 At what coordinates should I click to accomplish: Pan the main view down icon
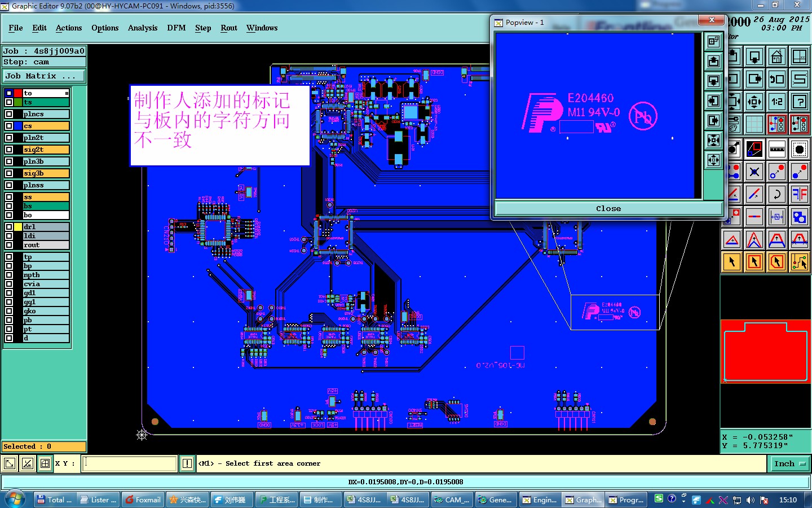[754, 56]
